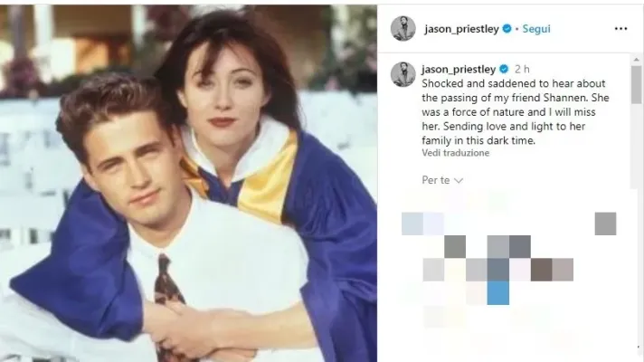Open jason_priestley profile from the header username

461,29
